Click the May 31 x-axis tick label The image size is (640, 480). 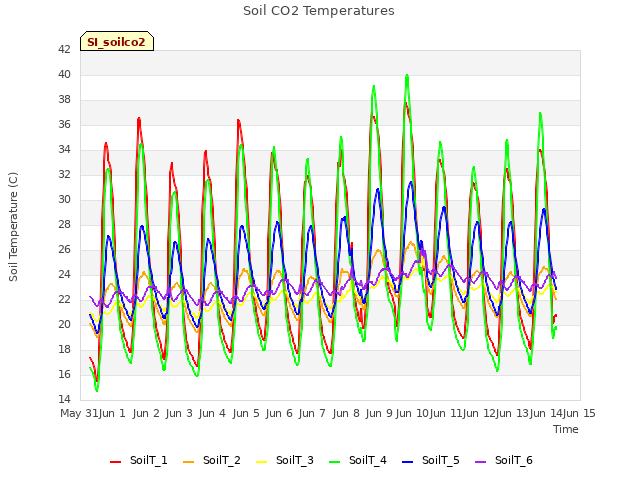[x=79, y=413]
